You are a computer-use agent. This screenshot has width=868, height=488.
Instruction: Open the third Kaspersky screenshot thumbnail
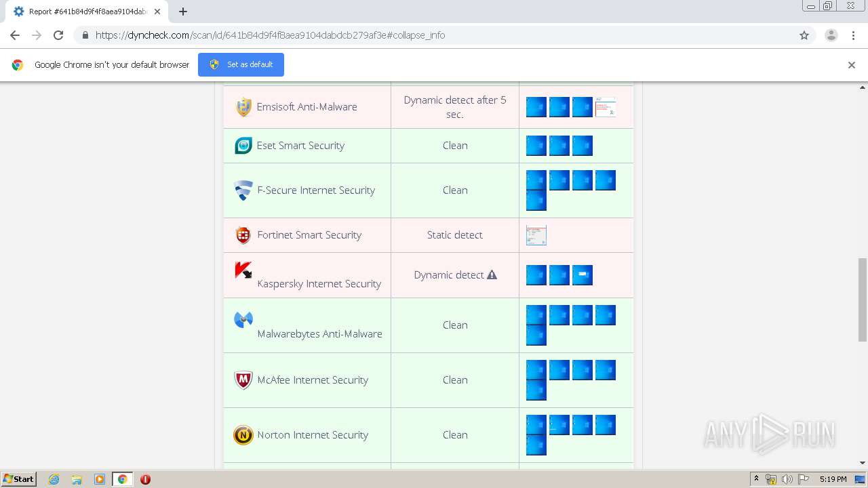(x=583, y=275)
